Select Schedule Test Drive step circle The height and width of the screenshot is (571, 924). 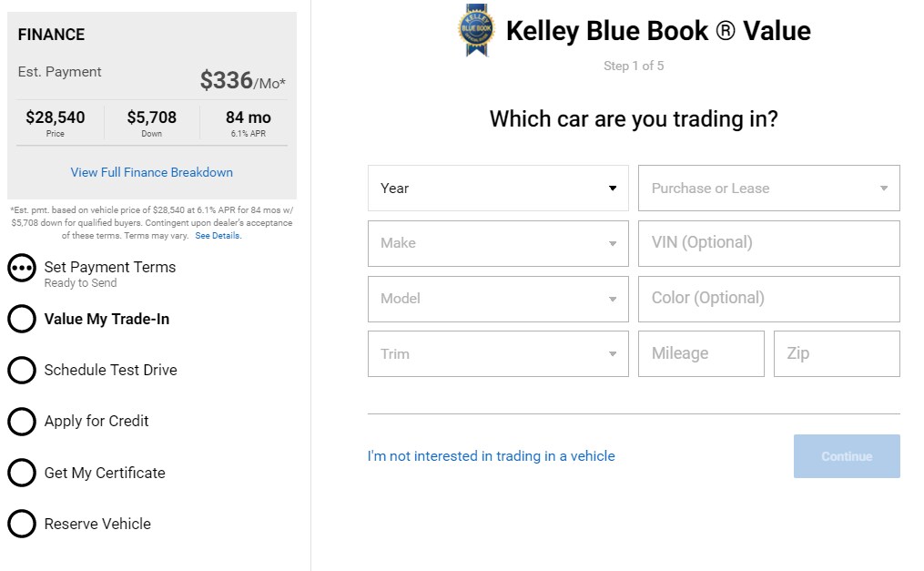pos(22,370)
